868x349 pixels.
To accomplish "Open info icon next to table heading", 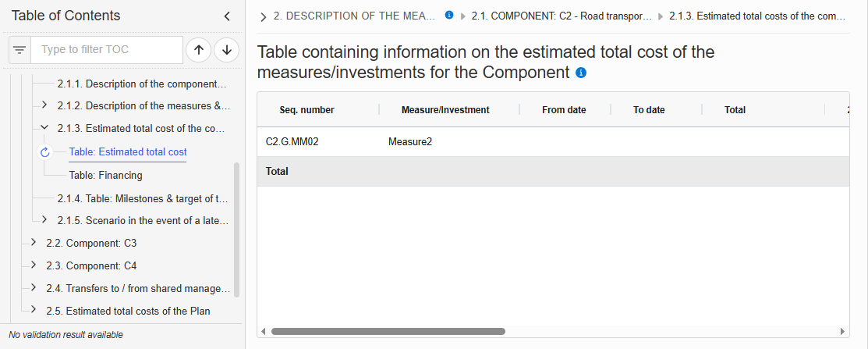I will pos(581,73).
